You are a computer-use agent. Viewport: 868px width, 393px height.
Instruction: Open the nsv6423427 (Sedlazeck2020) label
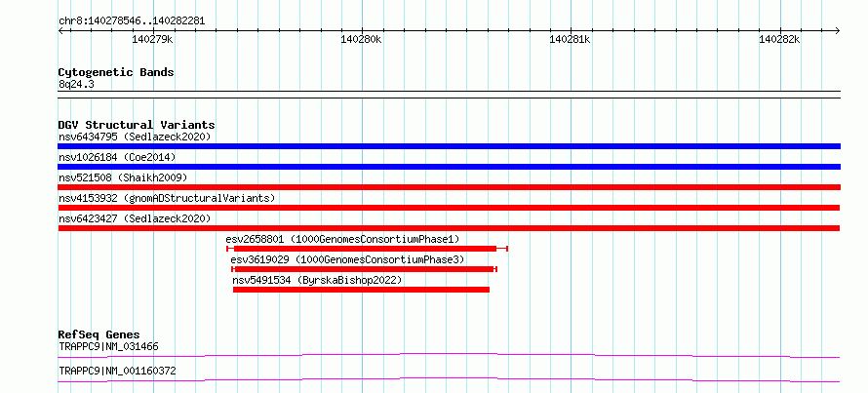click(135, 218)
